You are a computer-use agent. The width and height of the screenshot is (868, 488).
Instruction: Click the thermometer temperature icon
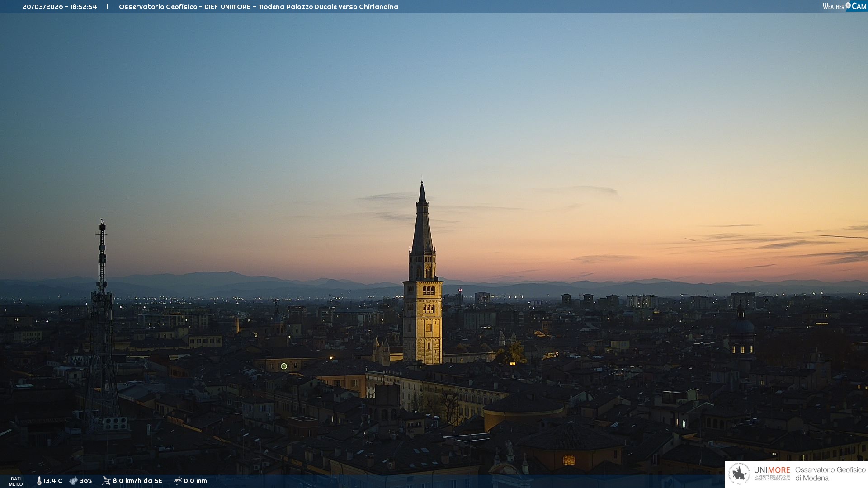[39, 481]
